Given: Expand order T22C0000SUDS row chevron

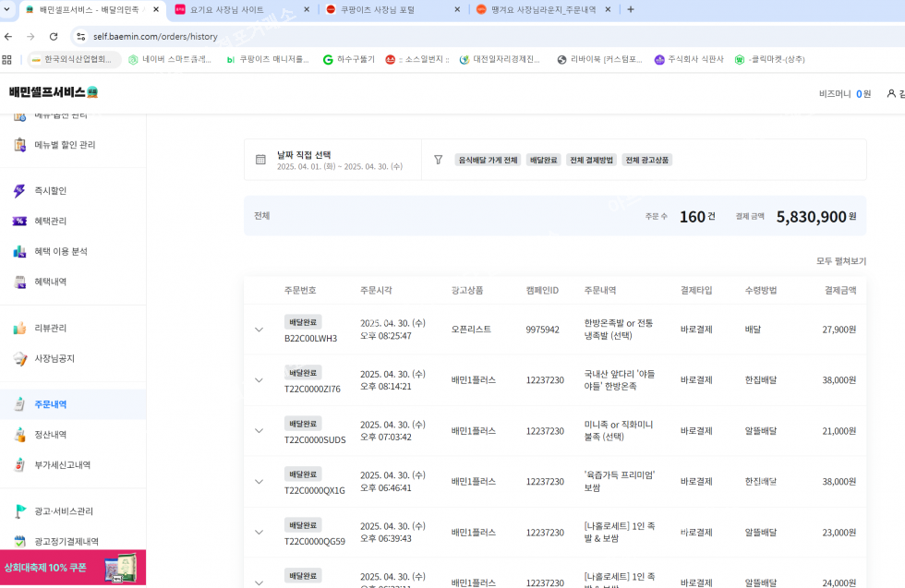Looking at the screenshot, I should point(259,431).
